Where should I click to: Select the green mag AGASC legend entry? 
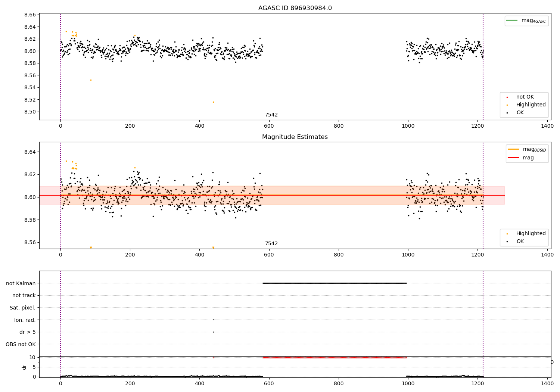tap(526, 21)
